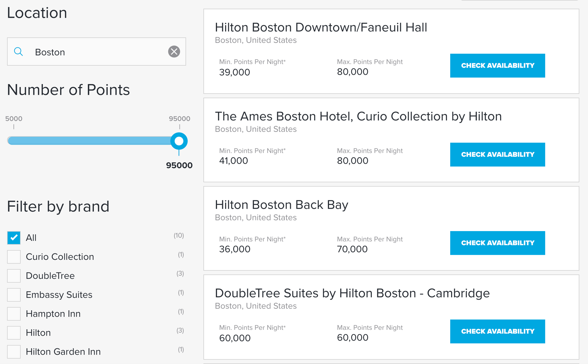The image size is (588, 364).
Task: Select The Ames Boston Hotel listing card
Action: 358,116
